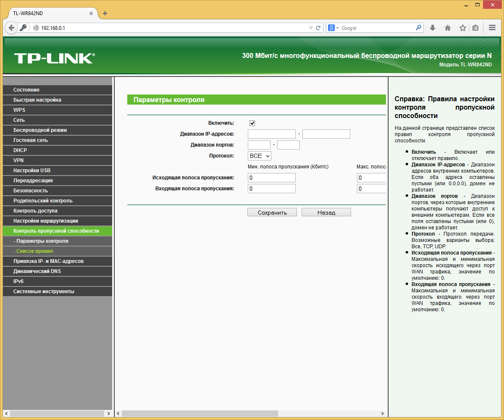Image resolution: width=504 pixels, height=420 pixels.
Task: Click the first IP address range field
Action: click(x=272, y=134)
